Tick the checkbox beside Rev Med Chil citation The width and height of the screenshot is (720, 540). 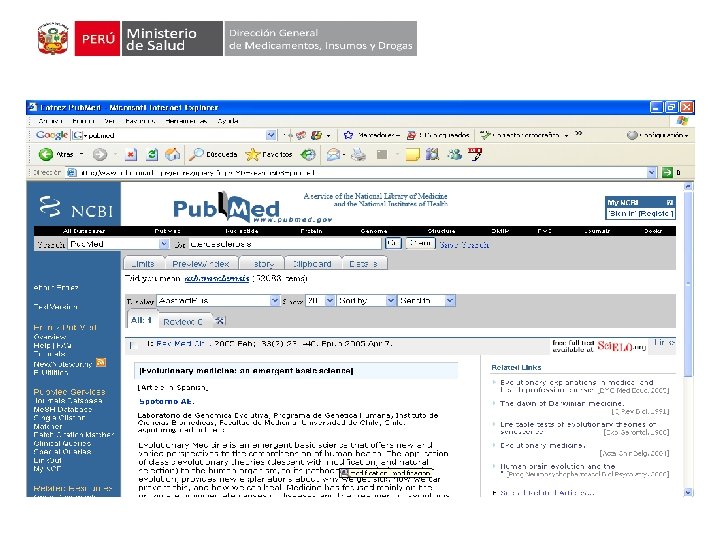133,345
